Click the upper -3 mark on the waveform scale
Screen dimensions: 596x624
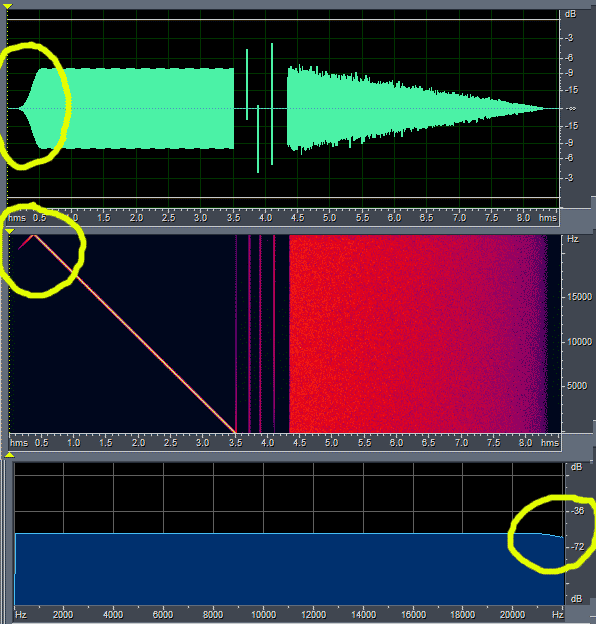click(x=569, y=38)
